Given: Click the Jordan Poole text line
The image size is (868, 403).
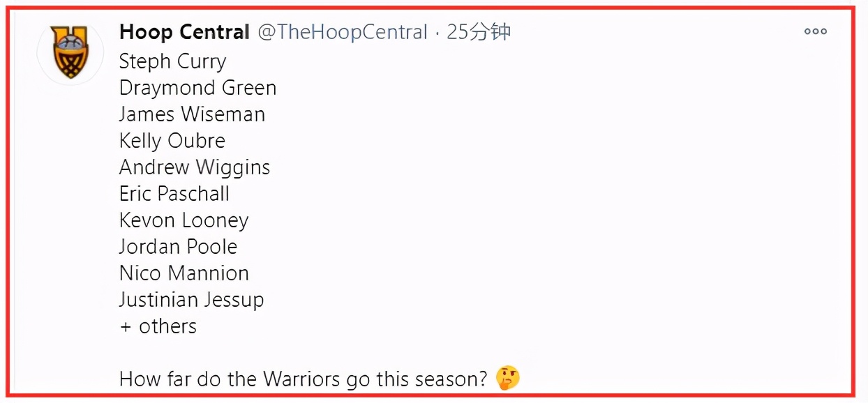Looking at the screenshot, I should 178,247.
